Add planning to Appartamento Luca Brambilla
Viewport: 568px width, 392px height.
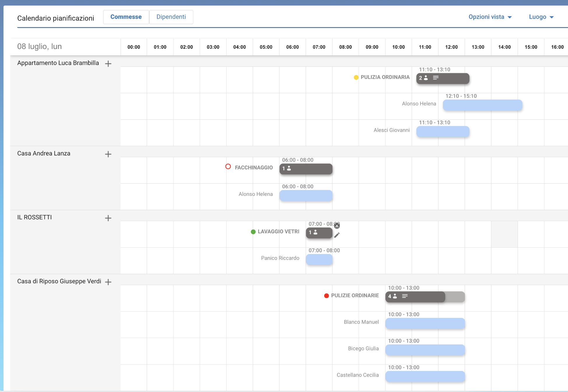pyautogui.click(x=108, y=64)
